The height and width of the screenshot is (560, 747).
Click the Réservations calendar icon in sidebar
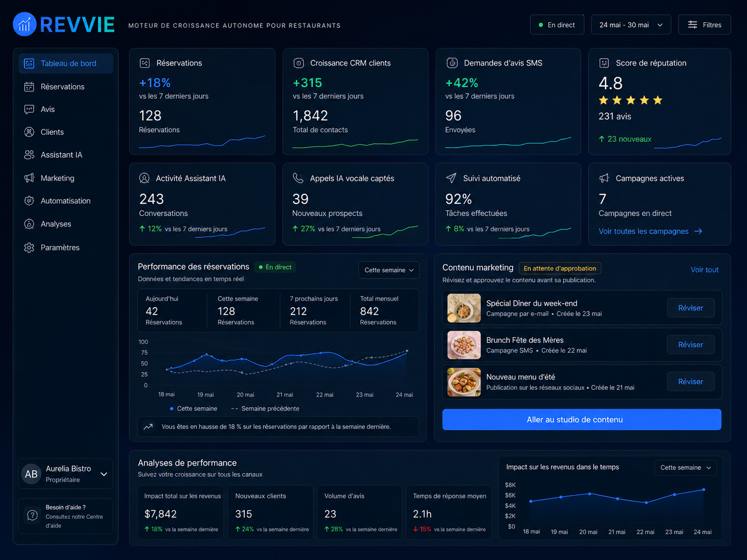pyautogui.click(x=29, y=87)
